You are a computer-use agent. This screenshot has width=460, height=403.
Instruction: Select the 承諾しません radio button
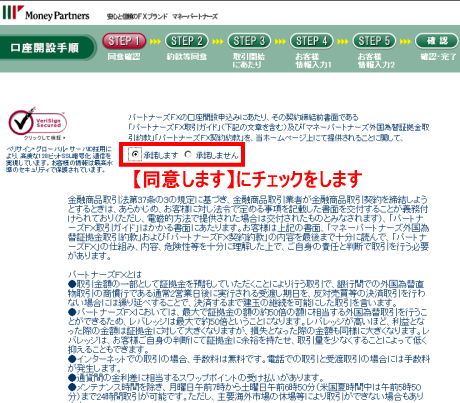point(188,154)
